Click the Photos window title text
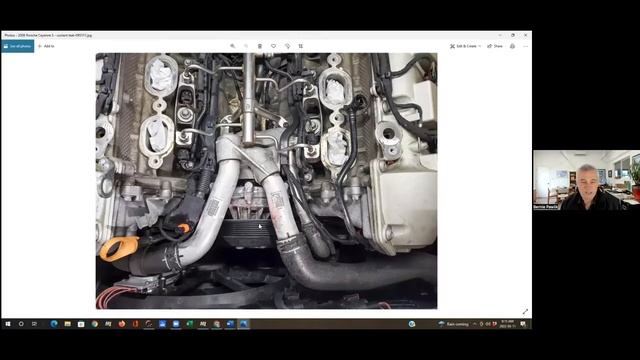The image size is (640, 360). (x=48, y=36)
